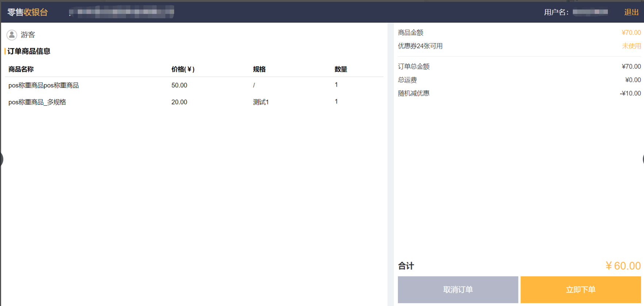Select the pos称重商品pos称重商品 product name

43,86
